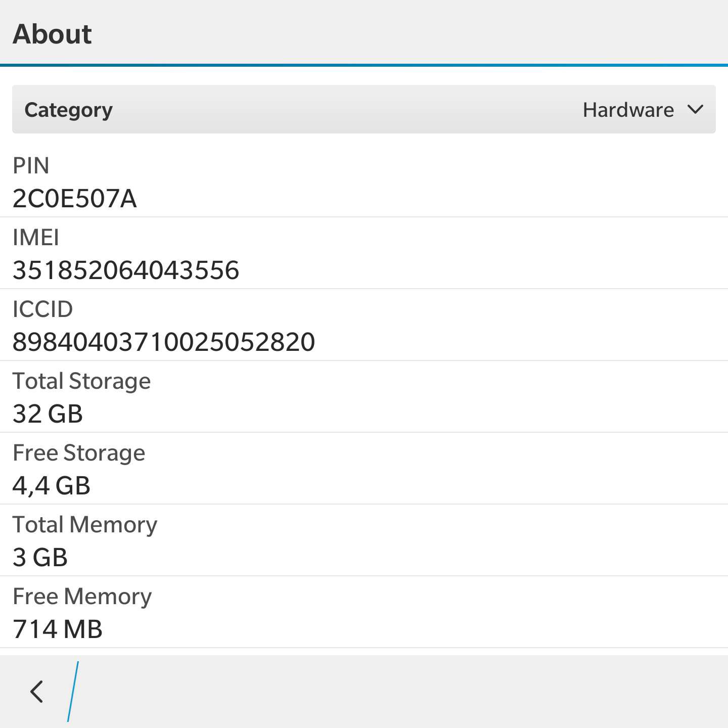Select the PIN value 2C0E507A

(74, 199)
